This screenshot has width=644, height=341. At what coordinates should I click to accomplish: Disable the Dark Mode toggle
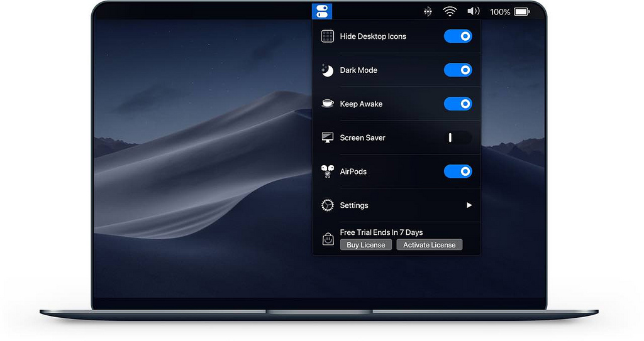click(458, 70)
